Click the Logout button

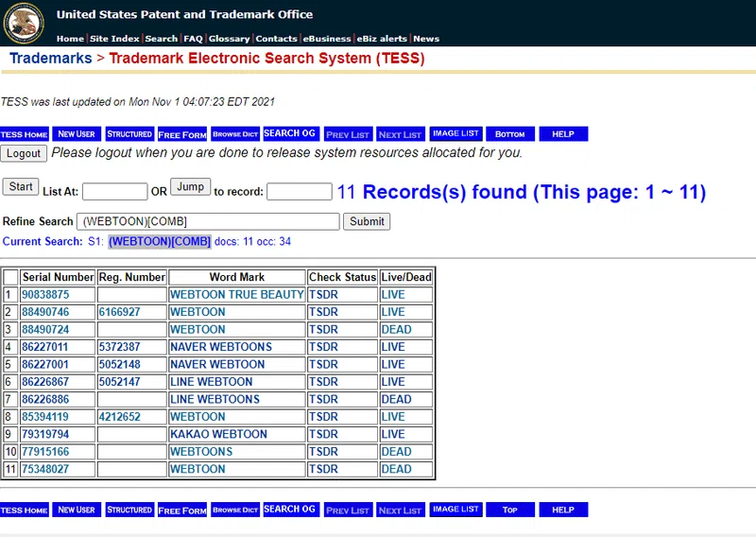point(24,153)
